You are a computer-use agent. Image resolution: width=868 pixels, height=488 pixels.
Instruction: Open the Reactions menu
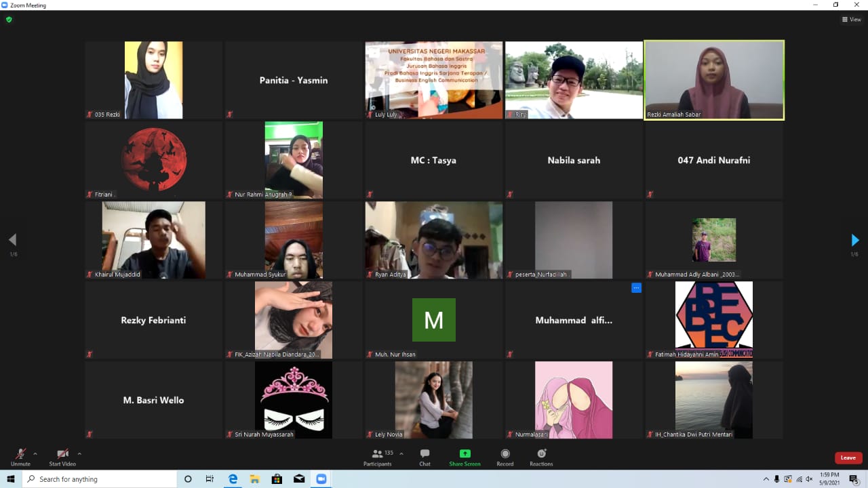(x=541, y=457)
